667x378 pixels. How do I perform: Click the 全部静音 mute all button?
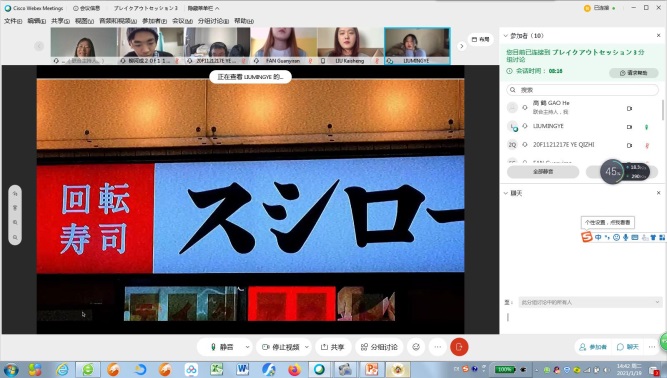(543, 171)
